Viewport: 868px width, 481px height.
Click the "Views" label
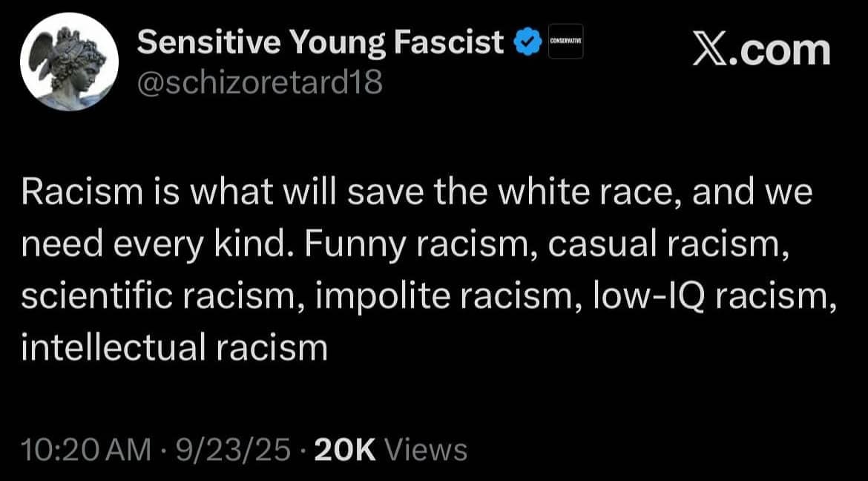(427, 450)
